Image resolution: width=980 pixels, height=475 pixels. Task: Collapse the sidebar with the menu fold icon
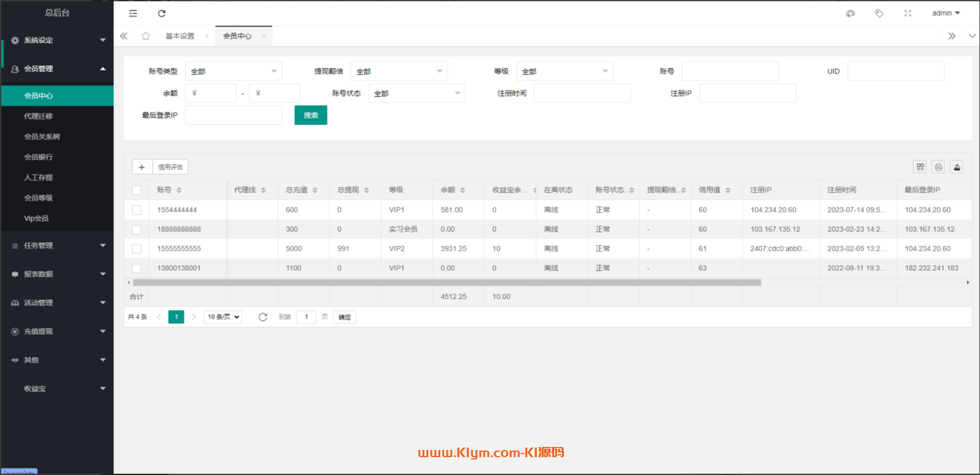(133, 13)
